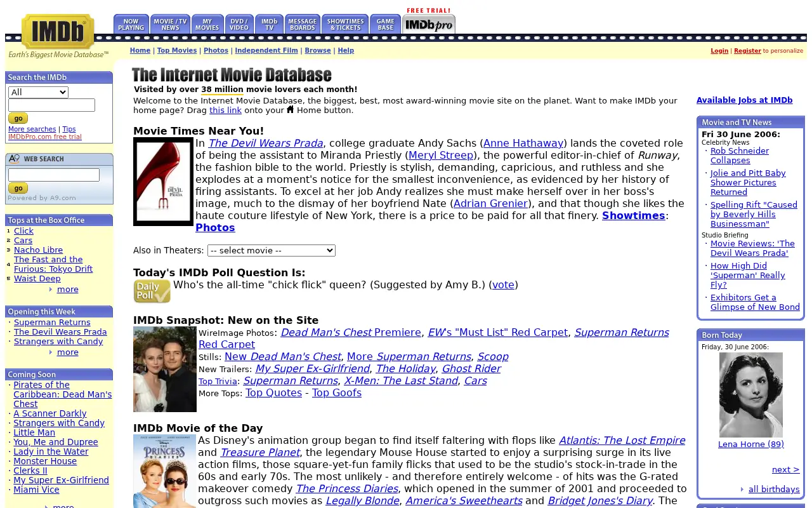Open the Lena Horne (89) link
Image resolution: width=812 pixels, height=508 pixels.
coord(751,444)
